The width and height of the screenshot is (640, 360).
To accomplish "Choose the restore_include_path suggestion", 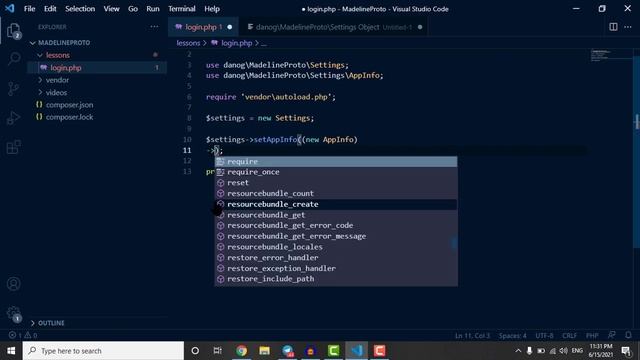I will tap(336, 279).
